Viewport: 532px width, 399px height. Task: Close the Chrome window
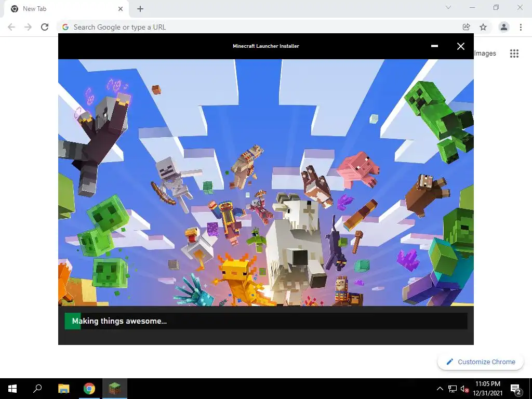[520, 7]
